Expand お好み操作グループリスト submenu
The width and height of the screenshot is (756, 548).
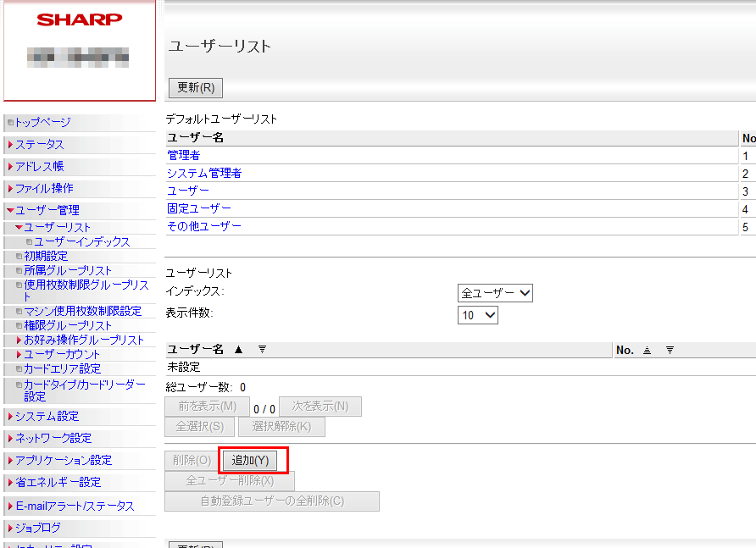pos(83,340)
